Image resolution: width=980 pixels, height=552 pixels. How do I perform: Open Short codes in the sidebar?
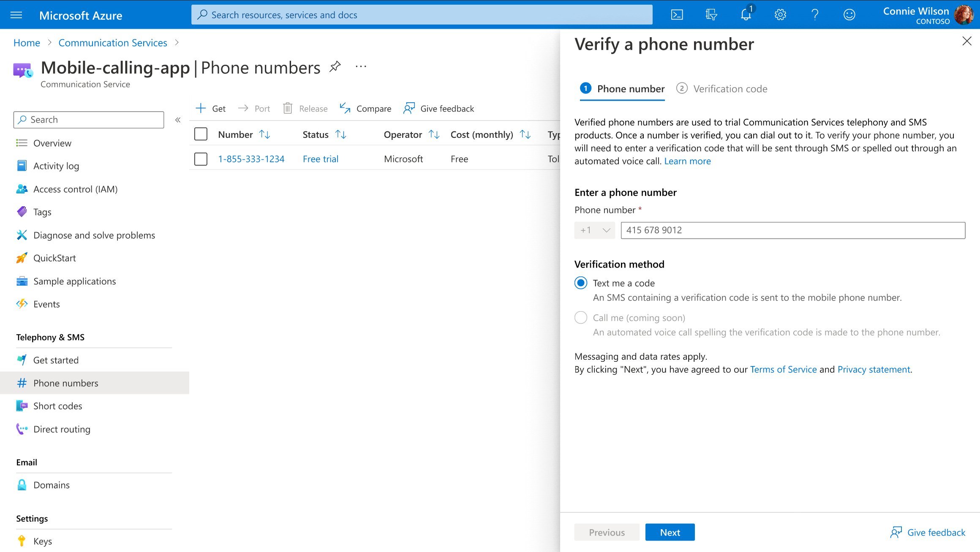pyautogui.click(x=57, y=406)
